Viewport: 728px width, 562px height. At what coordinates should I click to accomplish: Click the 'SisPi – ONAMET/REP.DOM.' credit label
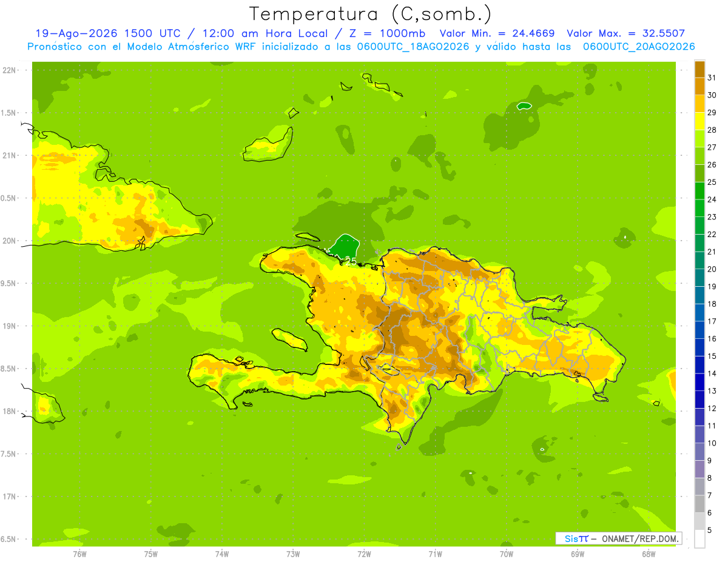click(x=618, y=538)
